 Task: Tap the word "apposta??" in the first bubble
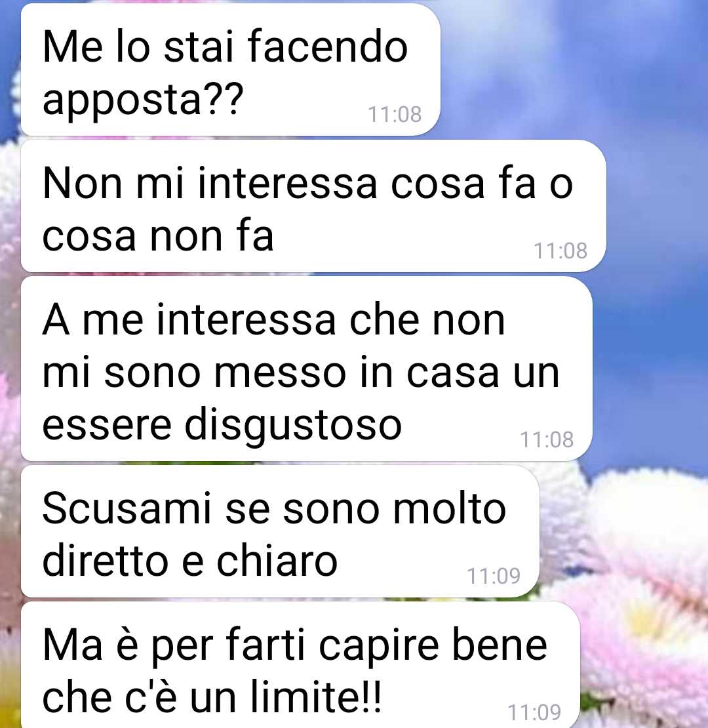(x=143, y=99)
